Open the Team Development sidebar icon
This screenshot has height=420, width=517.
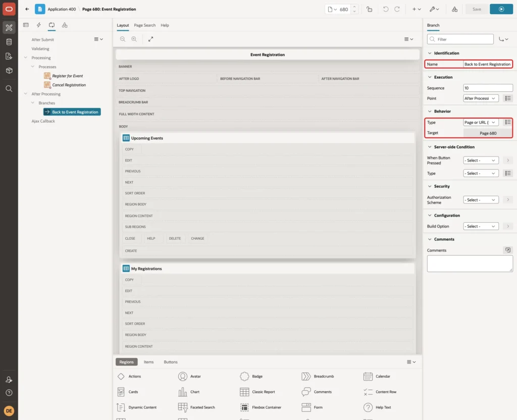pos(9,57)
